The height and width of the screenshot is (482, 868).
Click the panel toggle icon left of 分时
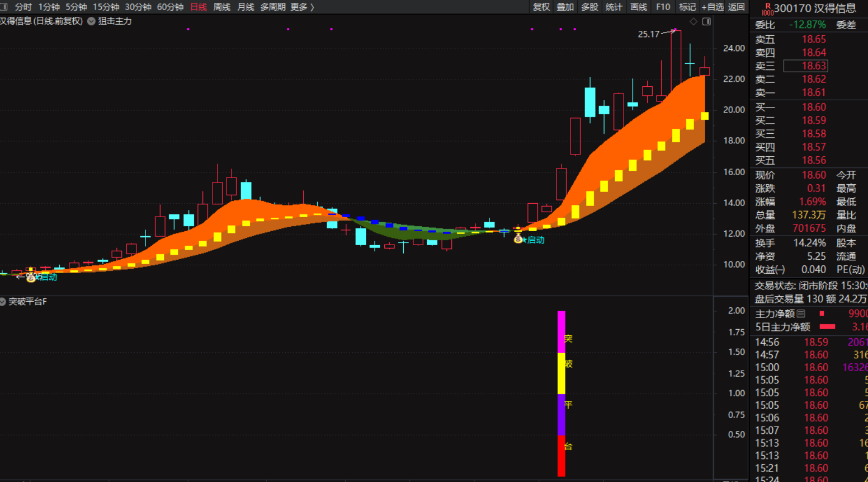(x=3, y=7)
